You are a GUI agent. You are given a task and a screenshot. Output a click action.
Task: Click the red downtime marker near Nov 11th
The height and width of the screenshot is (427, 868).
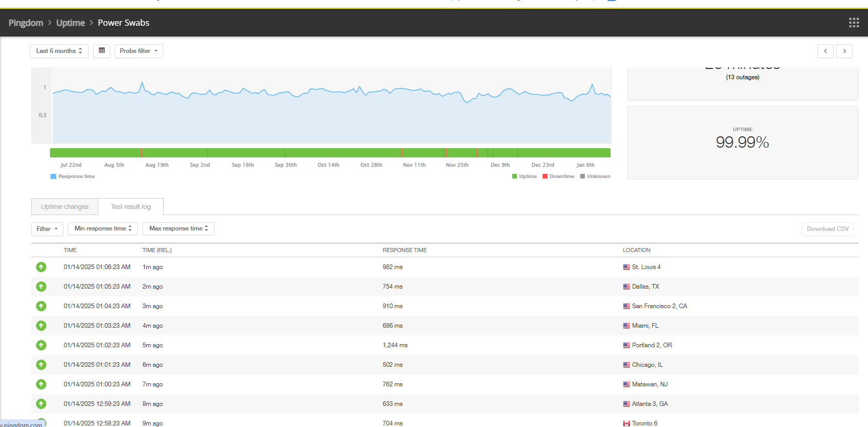[402, 153]
